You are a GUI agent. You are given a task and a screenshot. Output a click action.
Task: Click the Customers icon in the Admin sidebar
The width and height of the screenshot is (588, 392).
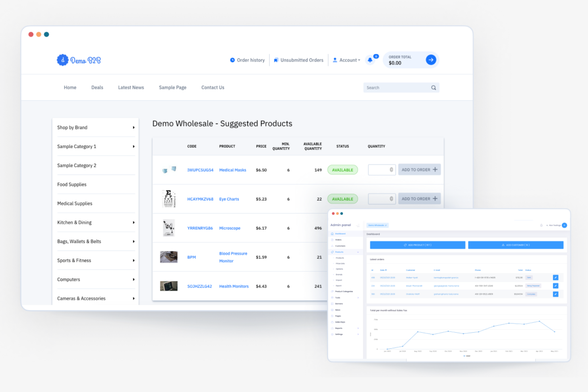pos(332,245)
